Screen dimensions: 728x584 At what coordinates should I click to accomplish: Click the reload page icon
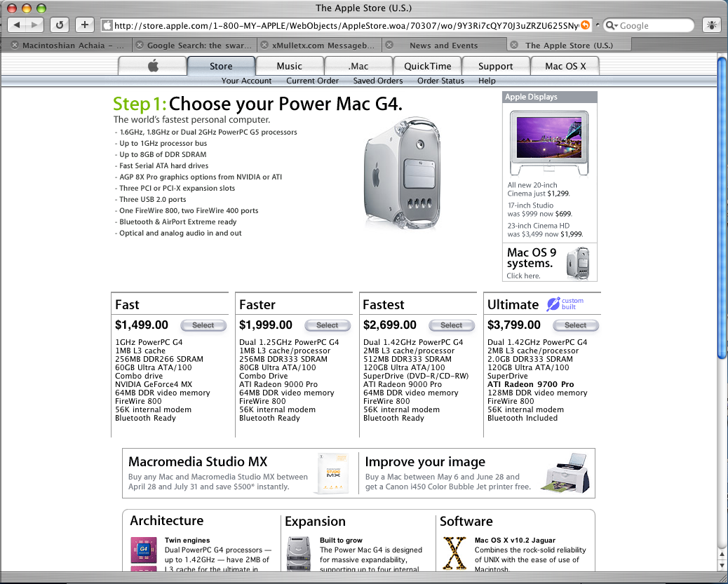click(x=60, y=25)
